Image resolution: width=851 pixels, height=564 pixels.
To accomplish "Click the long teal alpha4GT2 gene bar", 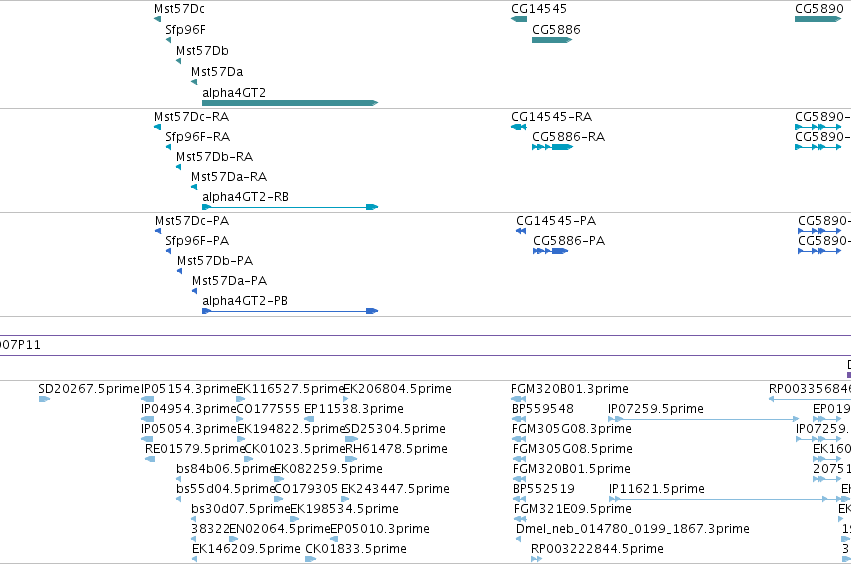I will pyautogui.click(x=290, y=103).
